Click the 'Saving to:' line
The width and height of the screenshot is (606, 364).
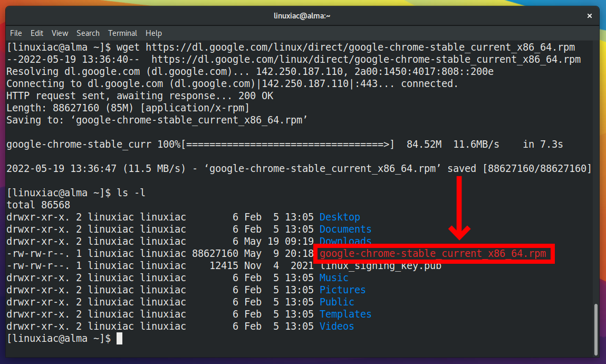point(157,120)
